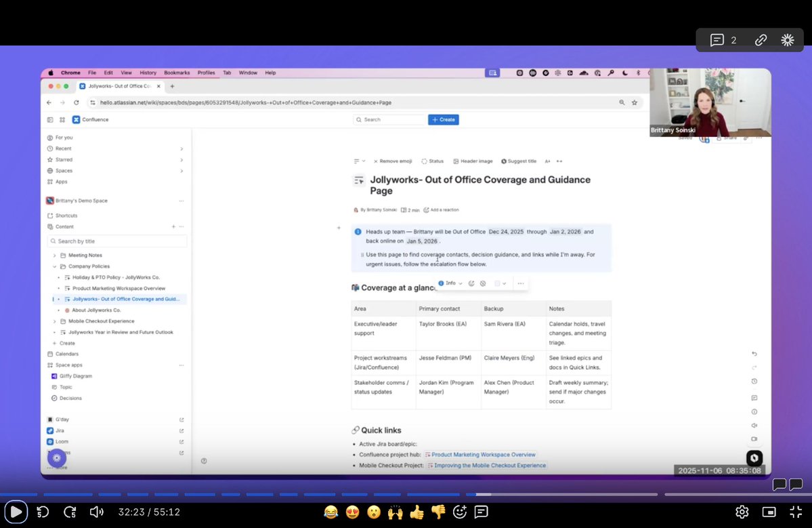
Task: React with the thumbs down emoji
Action: 438,512
